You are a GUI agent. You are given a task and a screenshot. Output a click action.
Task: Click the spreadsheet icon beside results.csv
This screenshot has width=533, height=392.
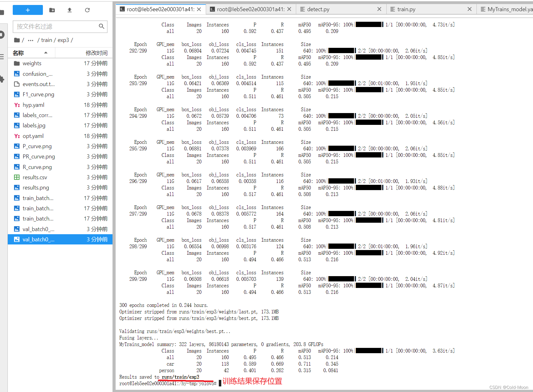(x=17, y=177)
